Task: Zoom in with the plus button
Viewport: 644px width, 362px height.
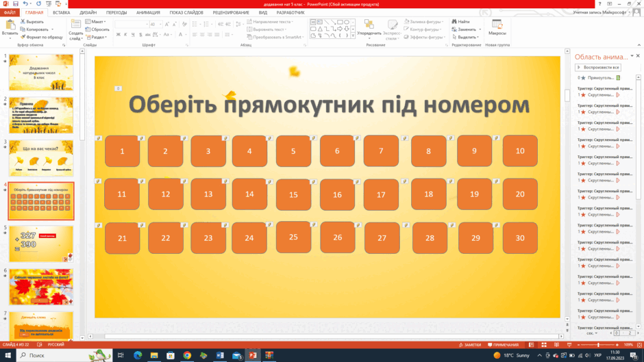Action: pos(617,345)
